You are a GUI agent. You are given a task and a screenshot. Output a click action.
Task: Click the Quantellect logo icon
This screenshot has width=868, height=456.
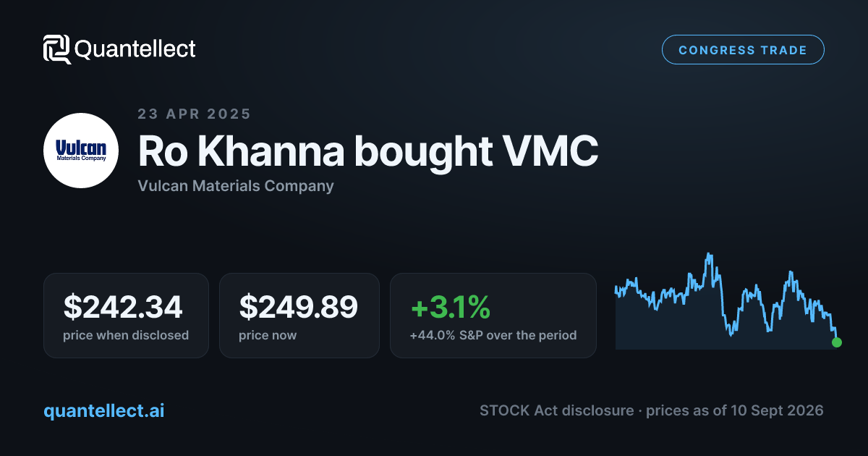click(57, 49)
